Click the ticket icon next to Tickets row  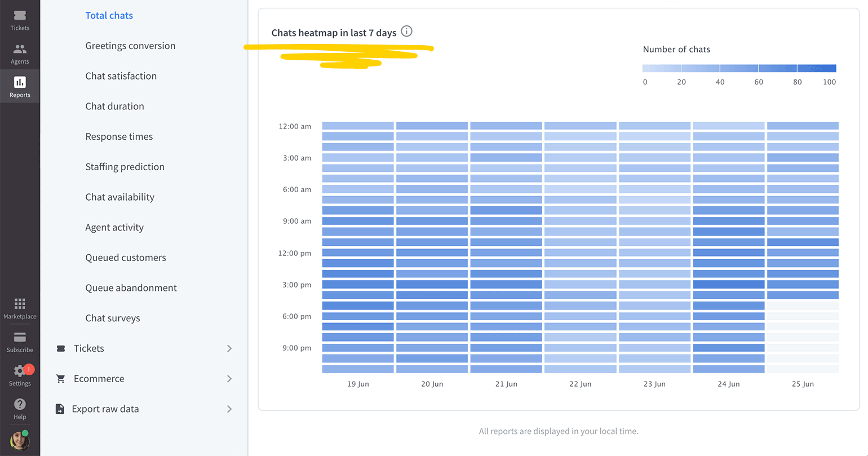click(61, 348)
